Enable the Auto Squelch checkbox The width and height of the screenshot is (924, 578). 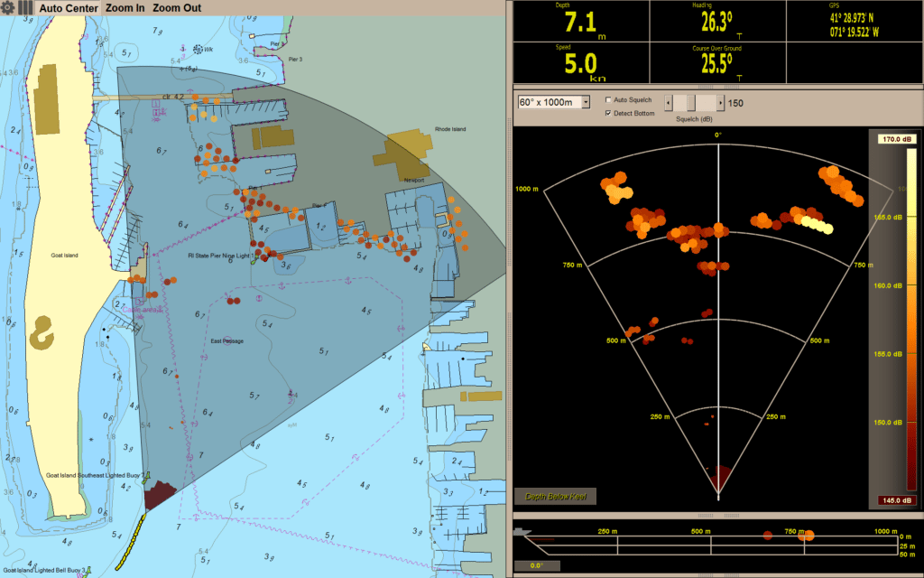point(609,100)
